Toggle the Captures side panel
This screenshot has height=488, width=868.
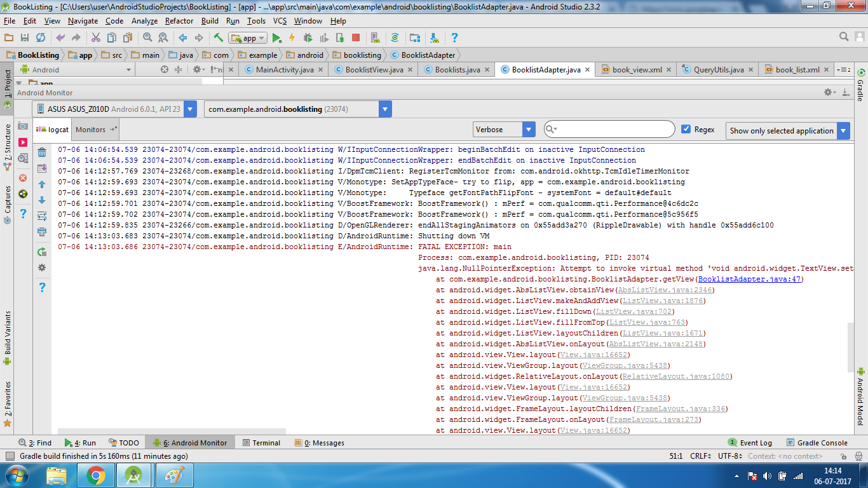click(x=8, y=205)
